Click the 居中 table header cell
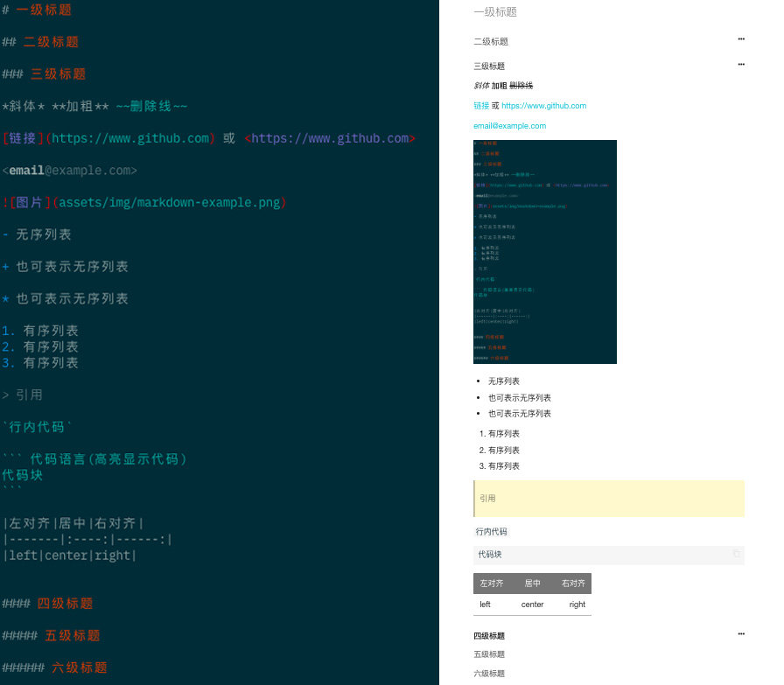784x685 pixels. (533, 583)
